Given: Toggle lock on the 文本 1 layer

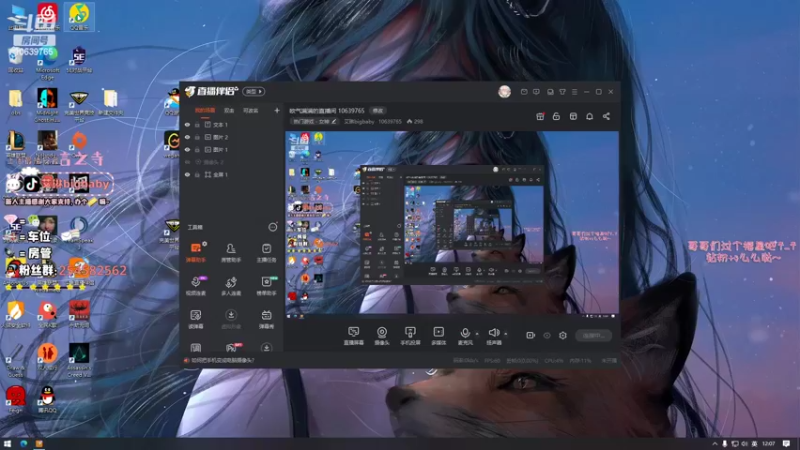Looking at the screenshot, I should [197, 124].
